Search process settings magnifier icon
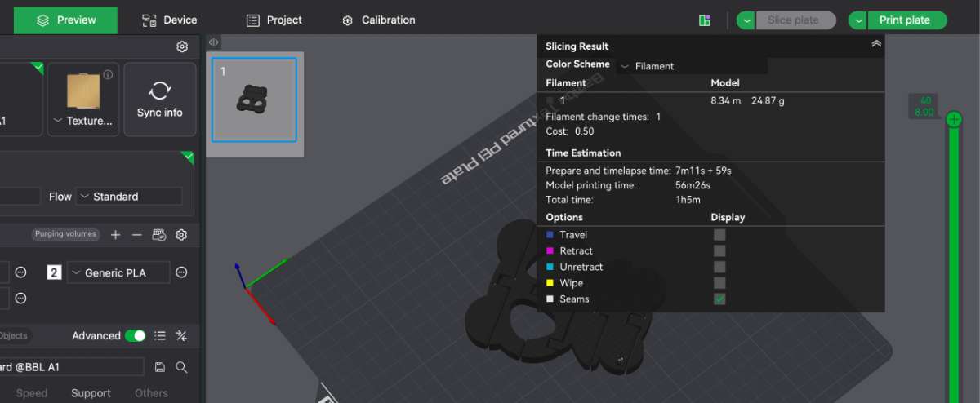The width and height of the screenshot is (980, 403). point(182,367)
